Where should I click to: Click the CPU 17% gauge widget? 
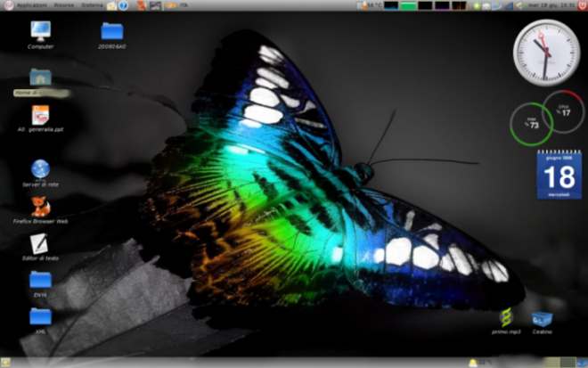pos(563,111)
